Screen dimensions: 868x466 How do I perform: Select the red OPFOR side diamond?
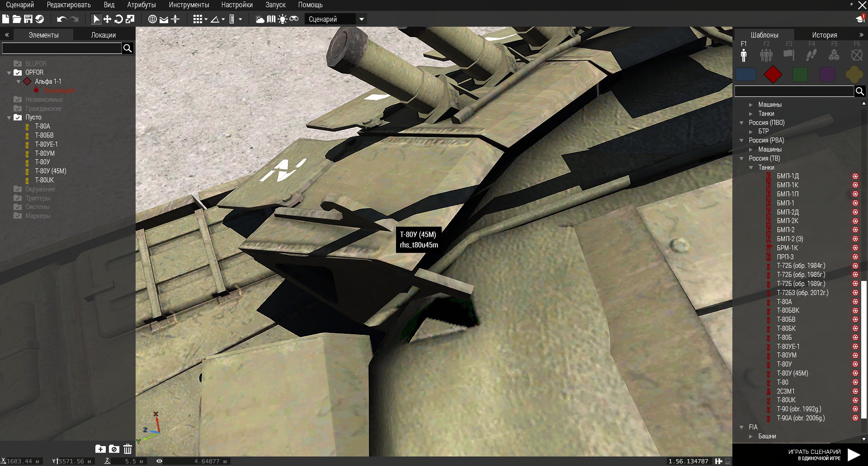click(773, 75)
